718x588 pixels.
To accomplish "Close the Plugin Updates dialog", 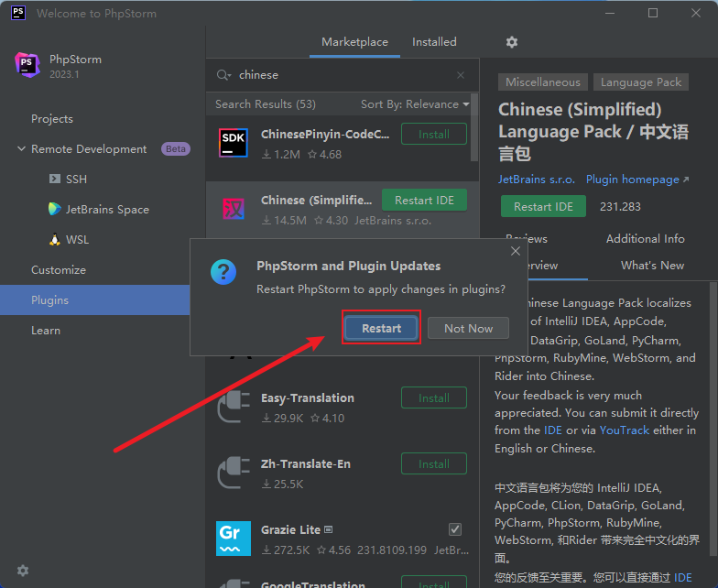I will [515, 251].
